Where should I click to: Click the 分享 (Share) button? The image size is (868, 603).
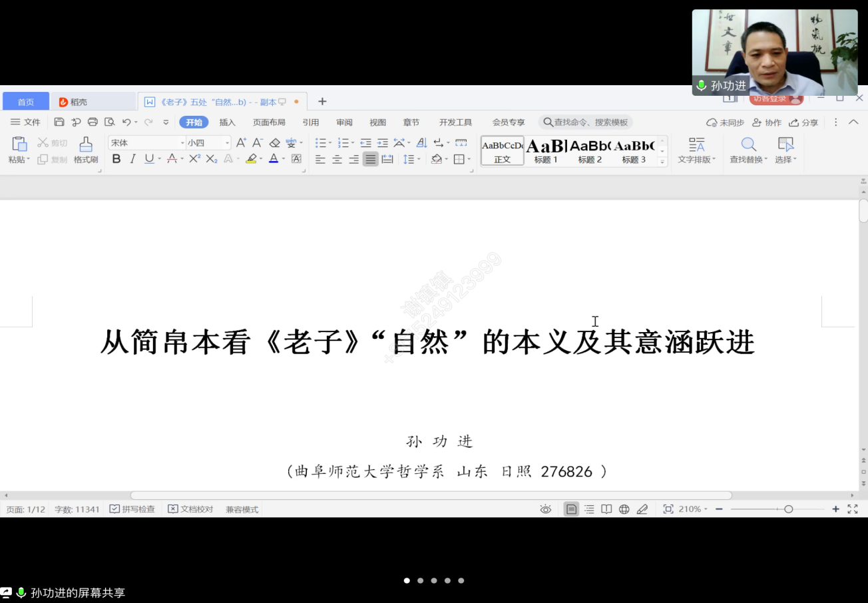[804, 122]
